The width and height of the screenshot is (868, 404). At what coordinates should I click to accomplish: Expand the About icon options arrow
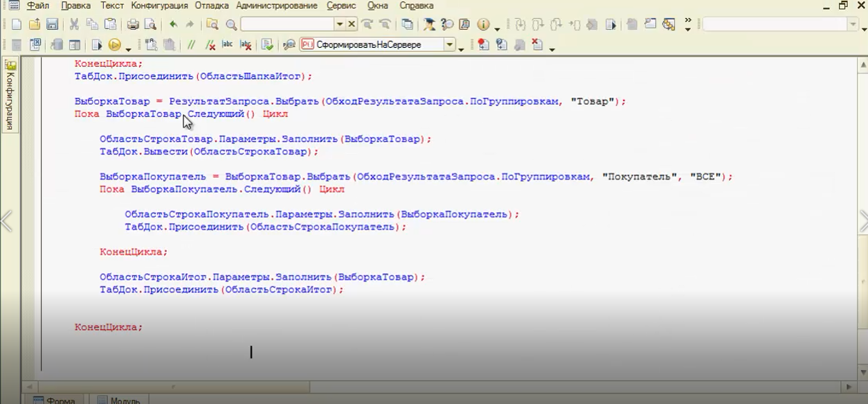[x=498, y=28]
